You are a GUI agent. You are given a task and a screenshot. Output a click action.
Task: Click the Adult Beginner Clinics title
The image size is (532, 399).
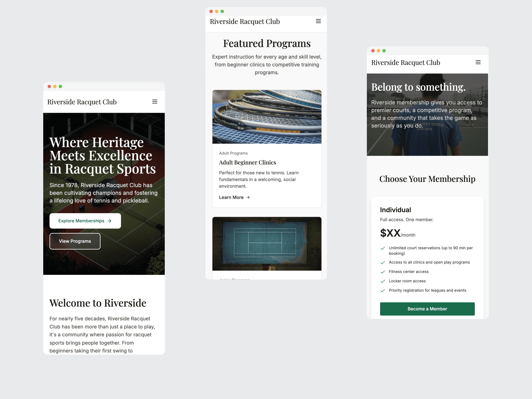point(247,163)
